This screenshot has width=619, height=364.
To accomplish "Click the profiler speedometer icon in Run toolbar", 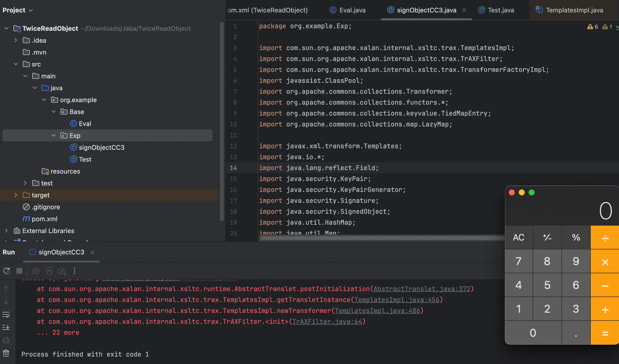I will pos(61,271).
